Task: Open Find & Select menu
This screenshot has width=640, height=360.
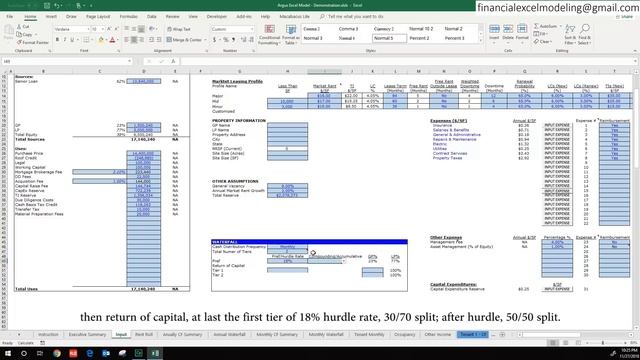Action: tap(584, 34)
